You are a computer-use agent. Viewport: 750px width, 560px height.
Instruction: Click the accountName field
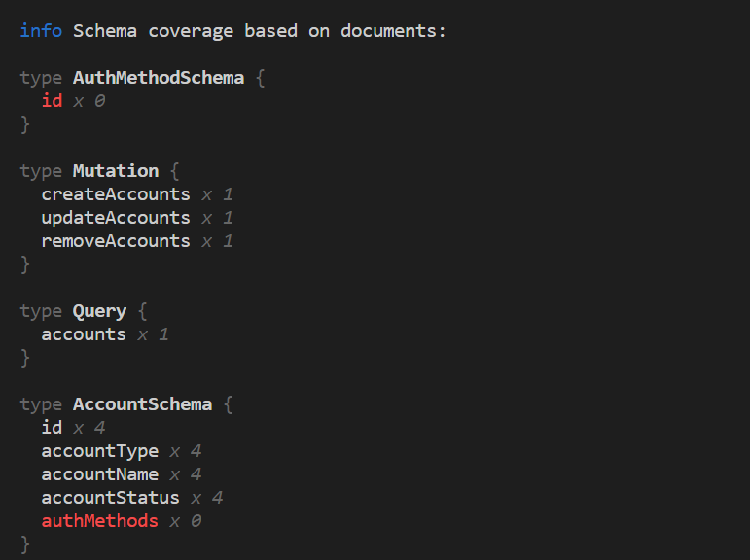(x=99, y=474)
